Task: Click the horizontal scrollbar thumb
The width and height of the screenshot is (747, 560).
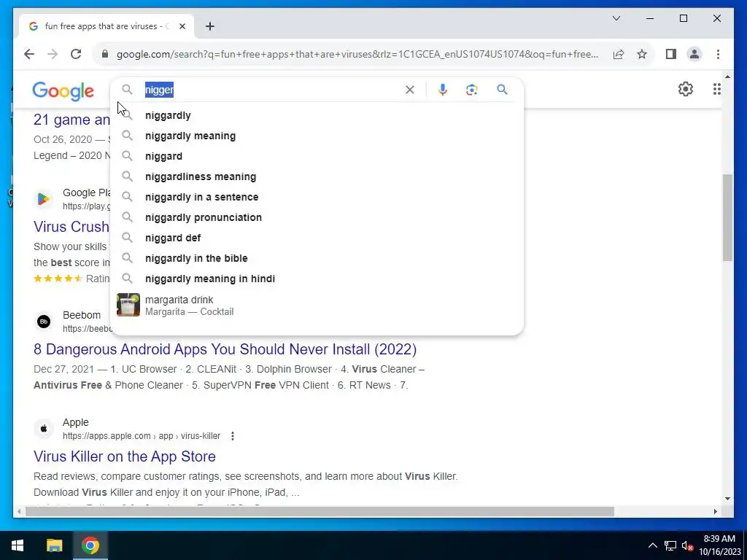Action: (x=320, y=511)
